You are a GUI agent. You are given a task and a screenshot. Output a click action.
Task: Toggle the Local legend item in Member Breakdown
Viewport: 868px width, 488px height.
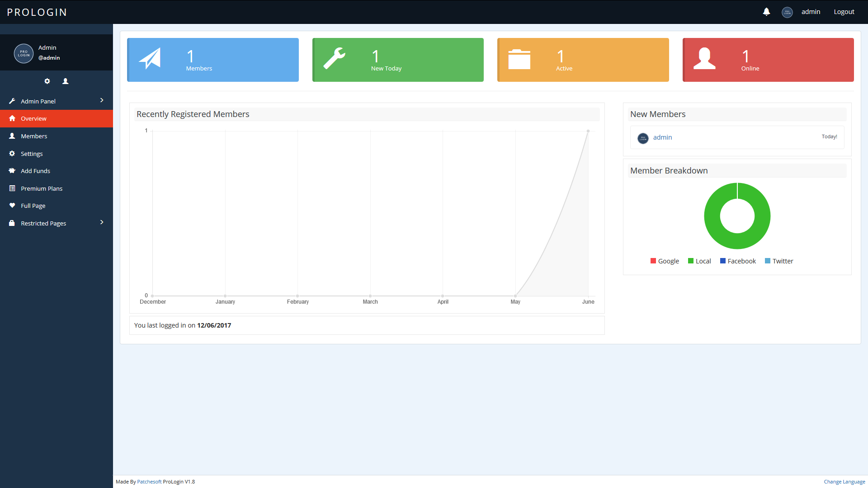tap(699, 261)
